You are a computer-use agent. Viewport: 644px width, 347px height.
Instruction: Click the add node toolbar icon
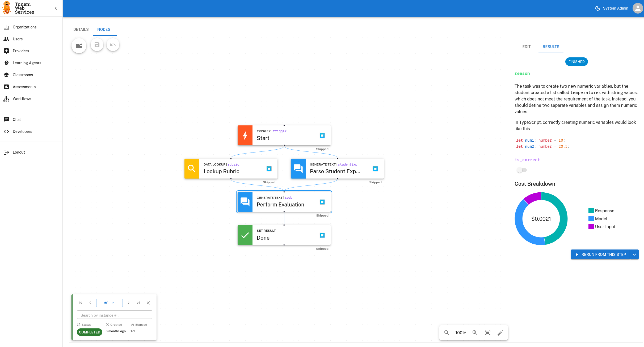(x=79, y=45)
